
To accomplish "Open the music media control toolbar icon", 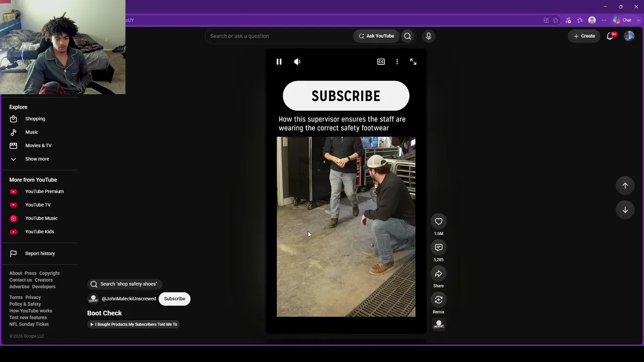I will pyautogui.click(x=568, y=20).
